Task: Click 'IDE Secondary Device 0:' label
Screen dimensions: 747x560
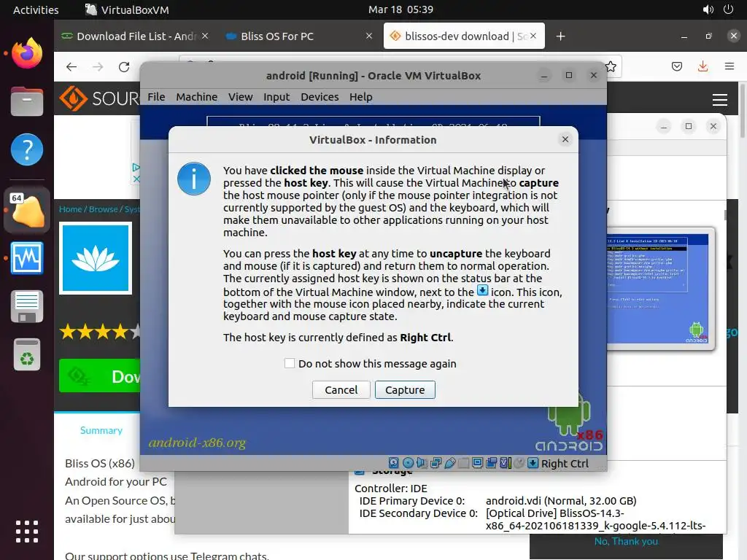Action: coord(418,513)
